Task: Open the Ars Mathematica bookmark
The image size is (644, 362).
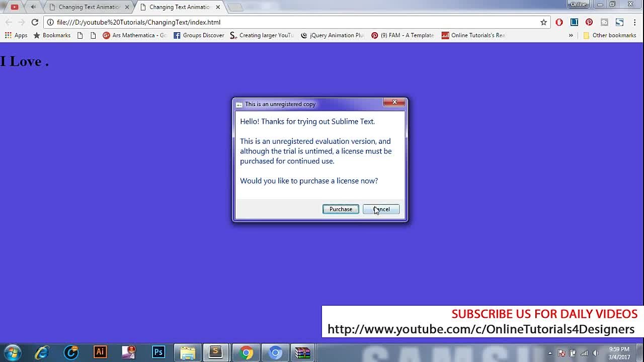Action: pyautogui.click(x=134, y=35)
